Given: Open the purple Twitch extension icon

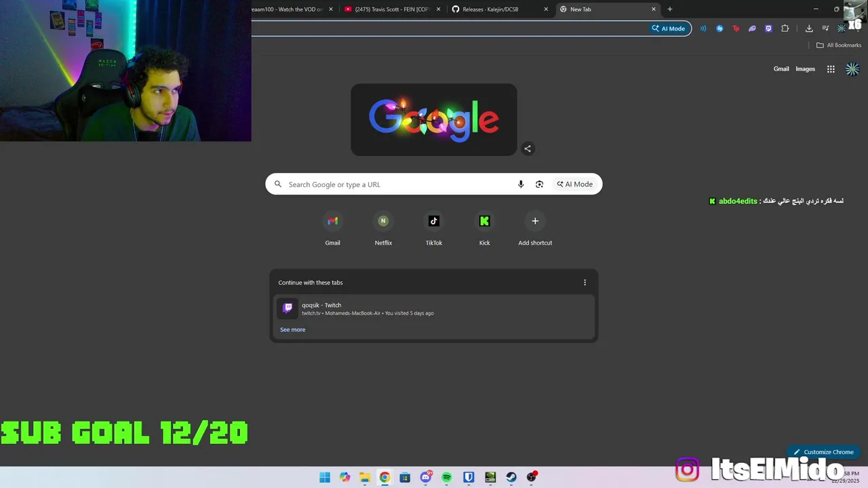Looking at the screenshot, I should [x=768, y=28].
